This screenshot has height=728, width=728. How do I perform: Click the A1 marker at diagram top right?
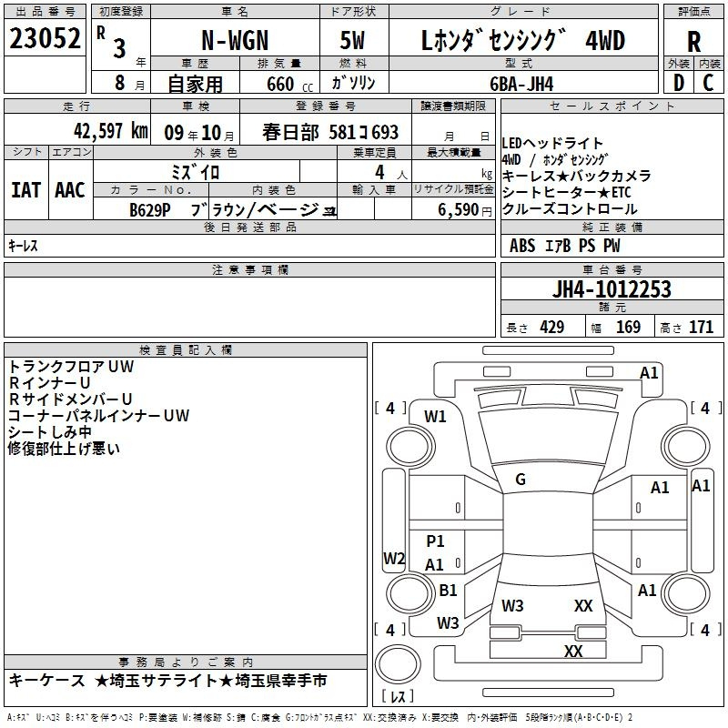pos(649,372)
